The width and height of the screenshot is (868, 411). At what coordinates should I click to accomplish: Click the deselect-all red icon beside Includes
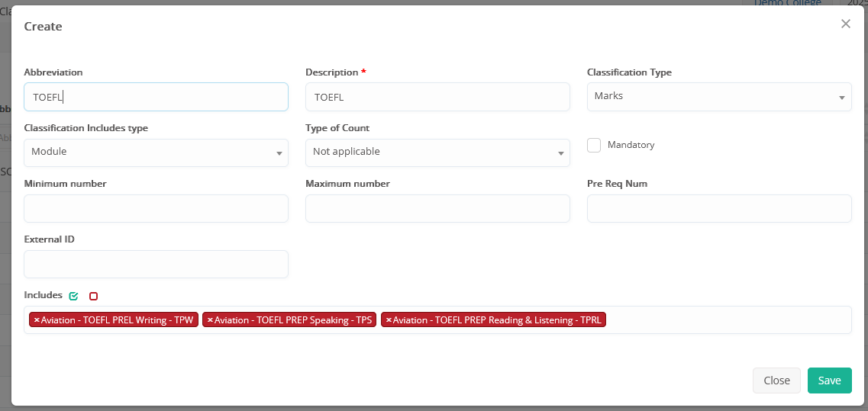point(94,296)
